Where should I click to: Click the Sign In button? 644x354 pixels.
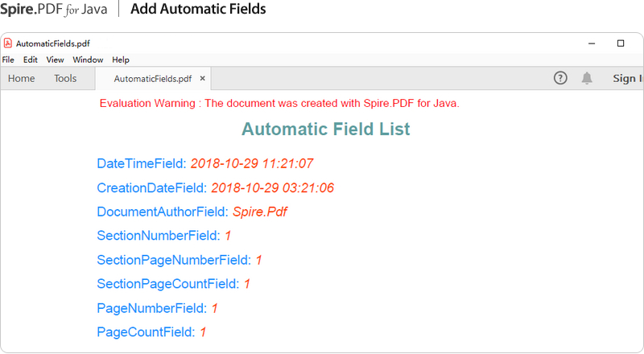click(x=627, y=79)
